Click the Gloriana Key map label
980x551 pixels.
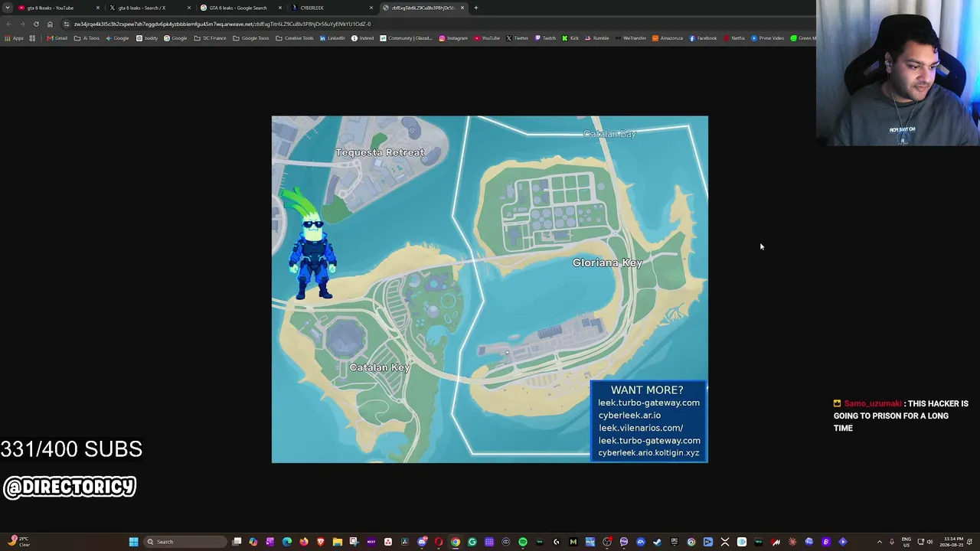pyautogui.click(x=607, y=262)
